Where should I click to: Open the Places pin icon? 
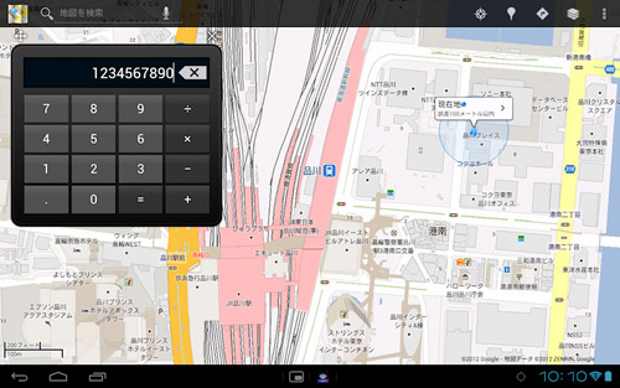pyautogui.click(x=511, y=13)
